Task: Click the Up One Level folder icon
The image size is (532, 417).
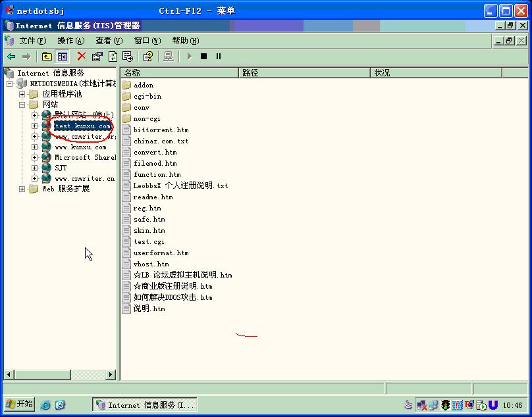Action: pos(47,57)
